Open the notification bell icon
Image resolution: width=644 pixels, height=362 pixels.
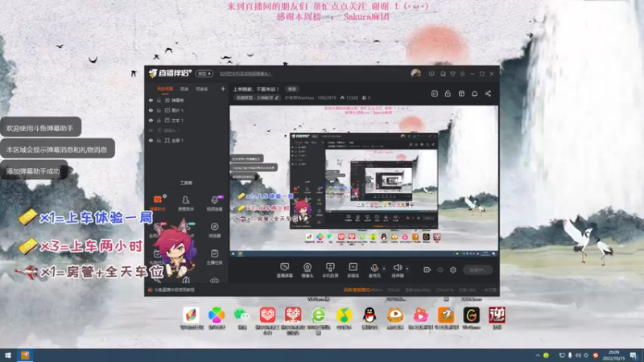pos(474,93)
